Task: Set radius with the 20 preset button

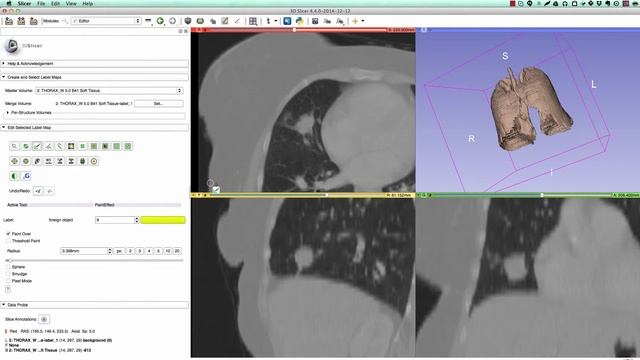Action: pos(177,251)
